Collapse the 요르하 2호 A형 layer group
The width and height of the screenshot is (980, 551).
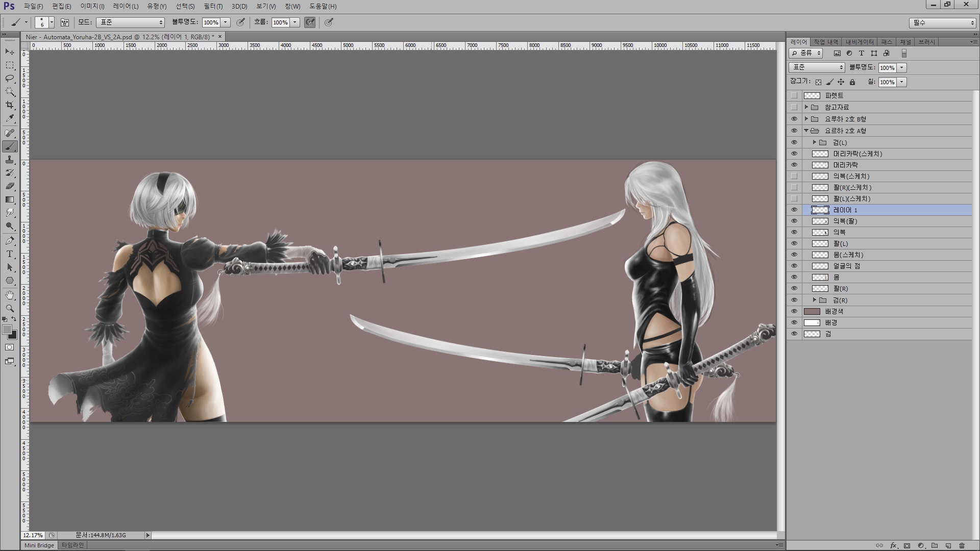pos(806,131)
